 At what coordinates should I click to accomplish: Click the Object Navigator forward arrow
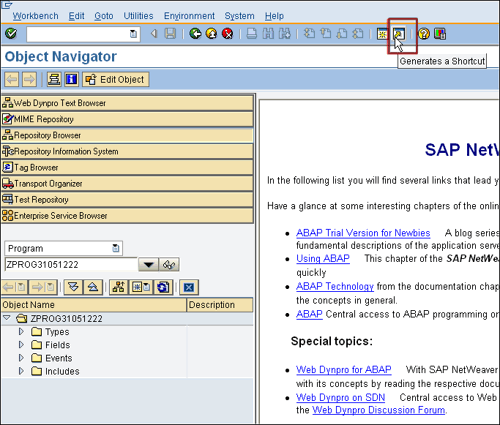[29, 79]
